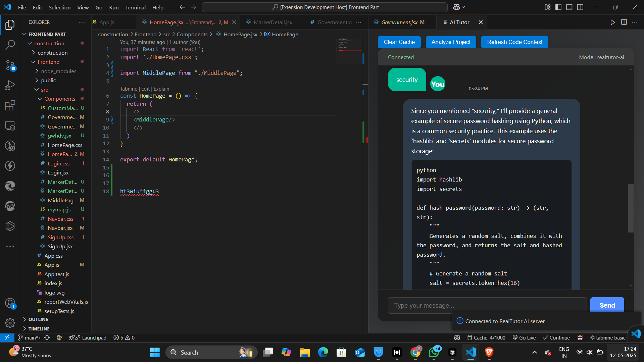The image size is (644, 362).
Task: Open the Selection menu
Action: coord(59,7)
